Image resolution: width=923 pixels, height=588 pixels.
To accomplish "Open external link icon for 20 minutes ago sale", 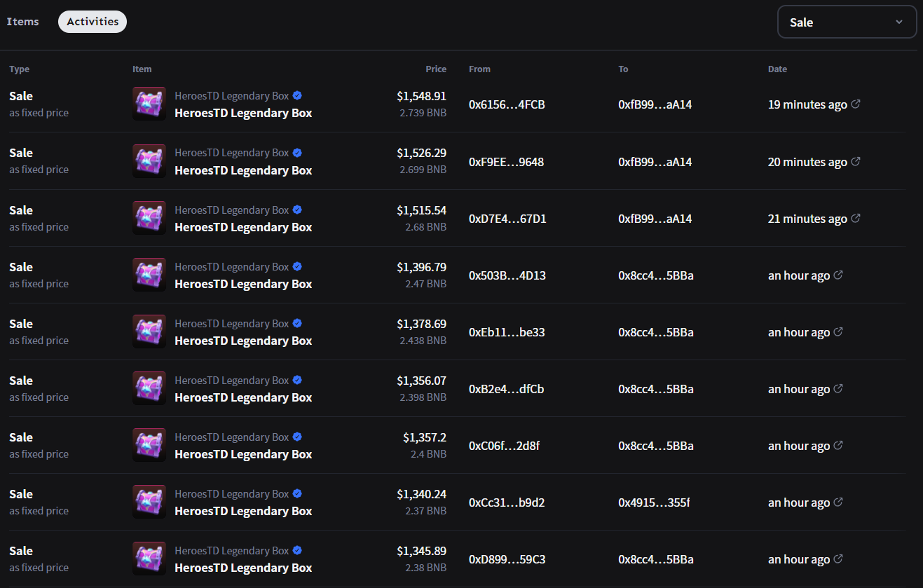I will click(856, 162).
